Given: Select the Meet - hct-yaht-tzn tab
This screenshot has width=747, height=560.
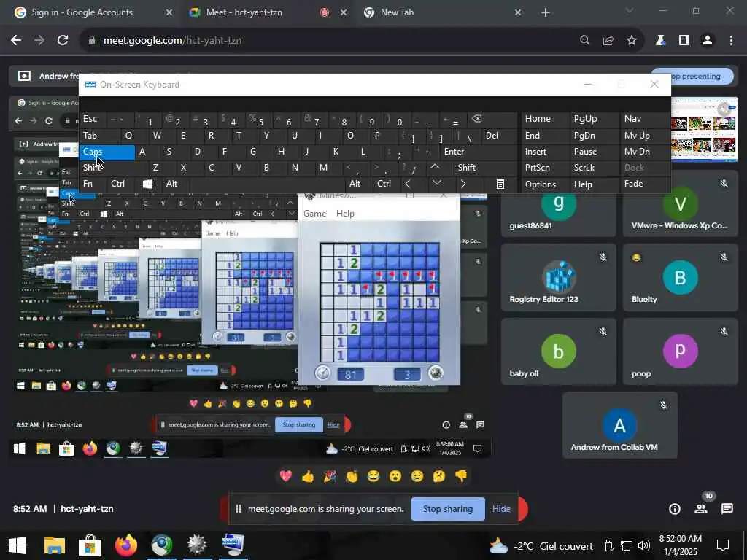Looking at the screenshot, I should pyautogui.click(x=267, y=12).
